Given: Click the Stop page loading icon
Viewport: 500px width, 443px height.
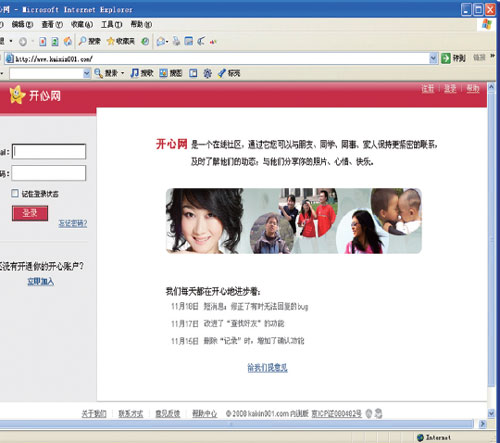Looking at the screenshot, I should pyautogui.click(x=42, y=41).
